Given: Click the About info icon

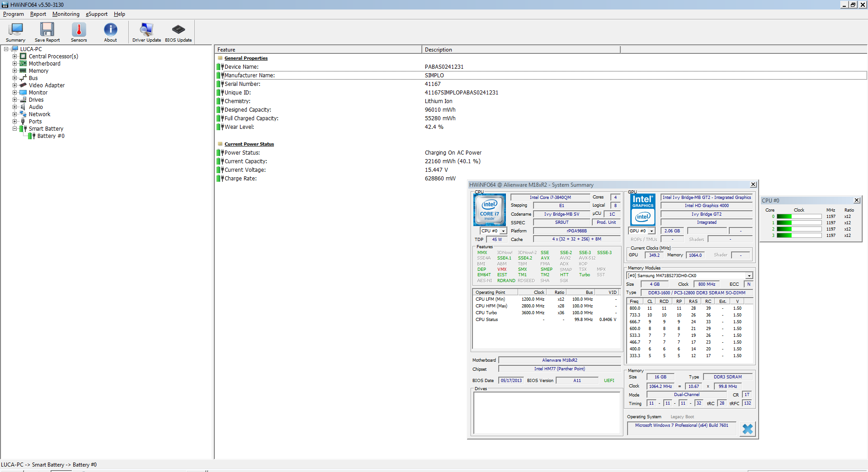Looking at the screenshot, I should click(x=110, y=32).
